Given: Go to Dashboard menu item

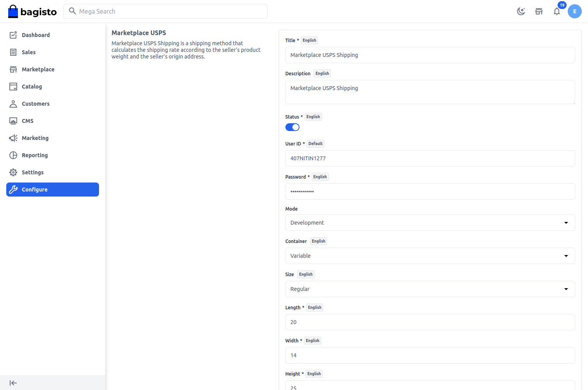Looking at the screenshot, I should point(53,35).
